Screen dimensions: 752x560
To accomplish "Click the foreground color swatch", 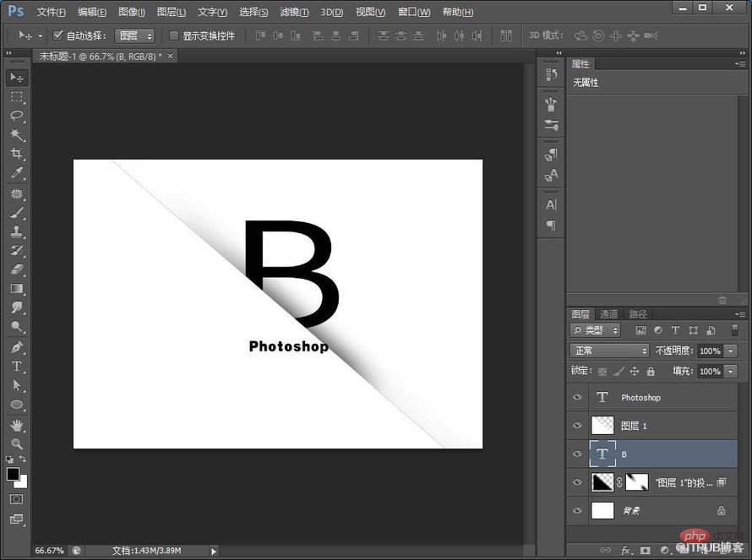I will (13, 475).
